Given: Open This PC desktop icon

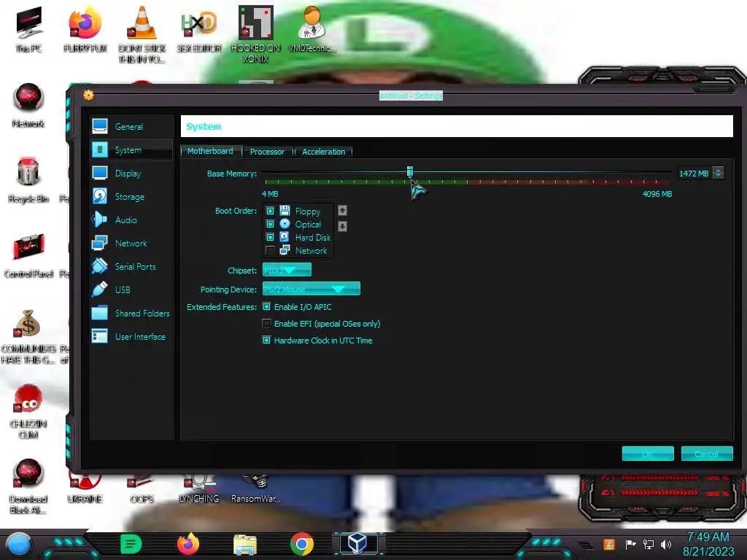Looking at the screenshot, I should point(28,29).
